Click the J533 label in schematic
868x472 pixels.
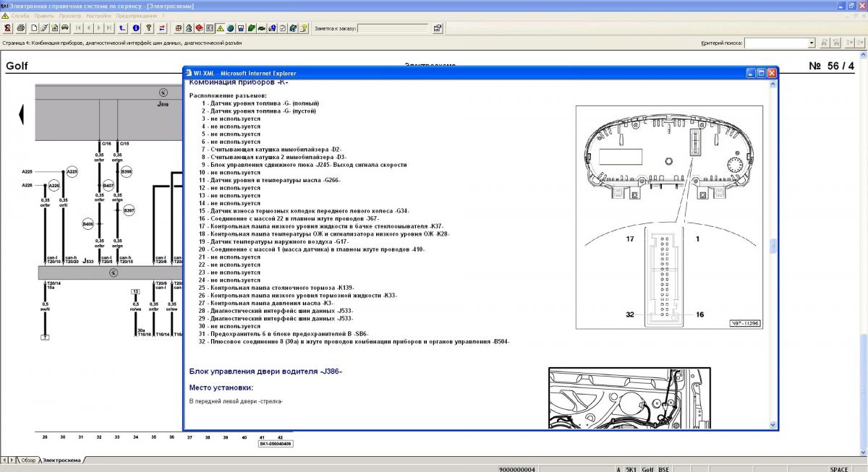88,260
